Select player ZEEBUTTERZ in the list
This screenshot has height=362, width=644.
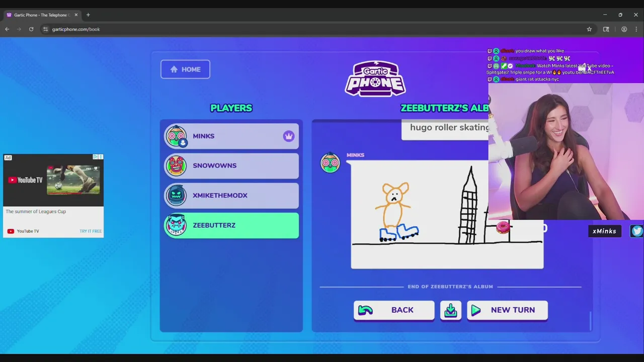point(231,225)
